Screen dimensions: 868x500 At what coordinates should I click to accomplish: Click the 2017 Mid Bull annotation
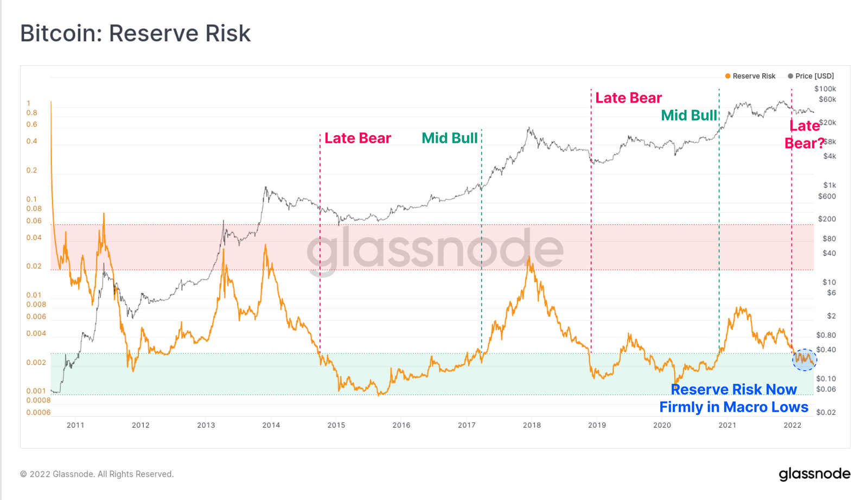point(450,138)
